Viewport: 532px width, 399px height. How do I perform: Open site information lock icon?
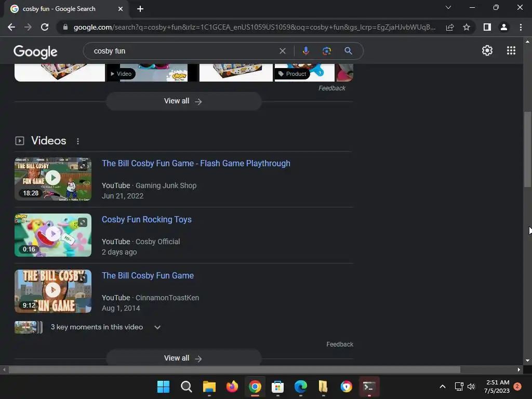tap(65, 27)
